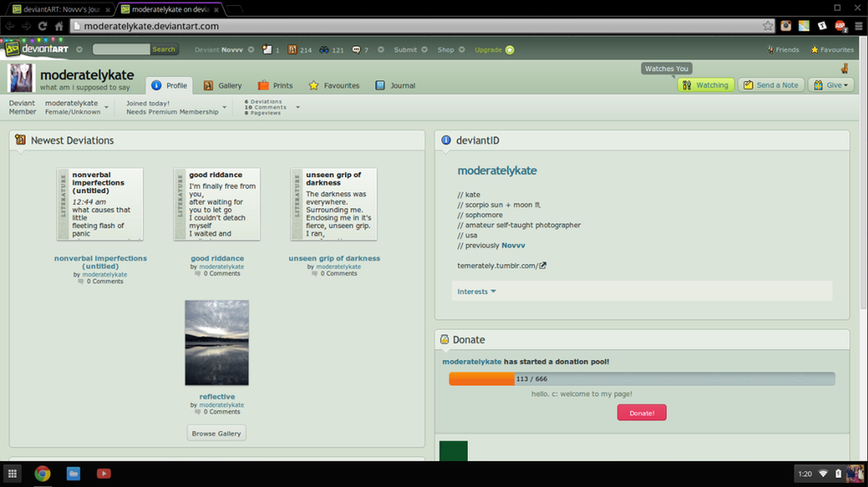Image resolution: width=868 pixels, height=487 pixels.
Task: Open the watch notifications binoculars icon 121
Action: [x=324, y=49]
